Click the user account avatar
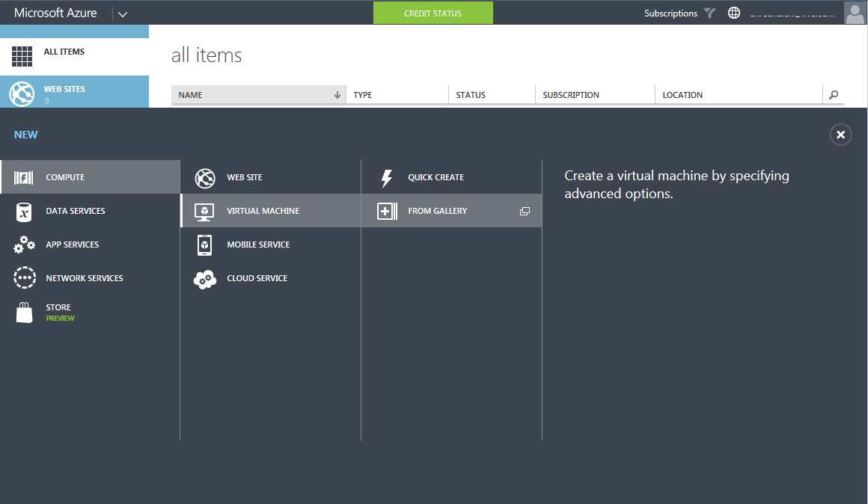Viewport: 868px width, 504px height. click(x=855, y=12)
